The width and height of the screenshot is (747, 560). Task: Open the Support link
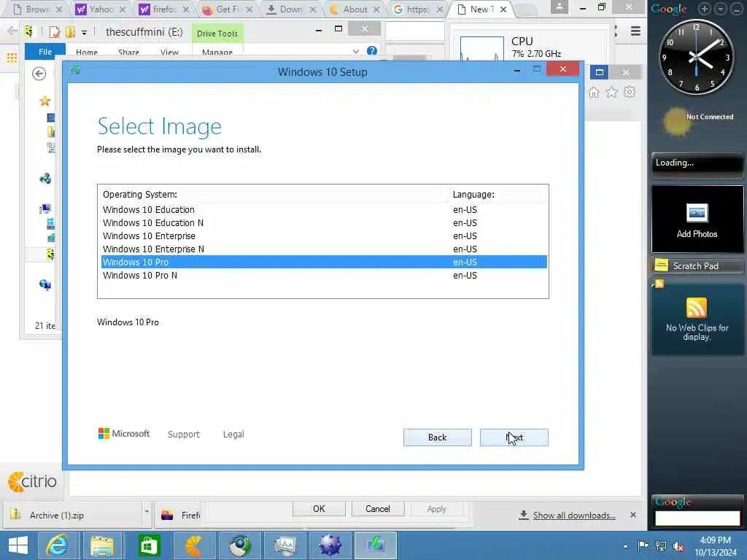pyautogui.click(x=183, y=435)
